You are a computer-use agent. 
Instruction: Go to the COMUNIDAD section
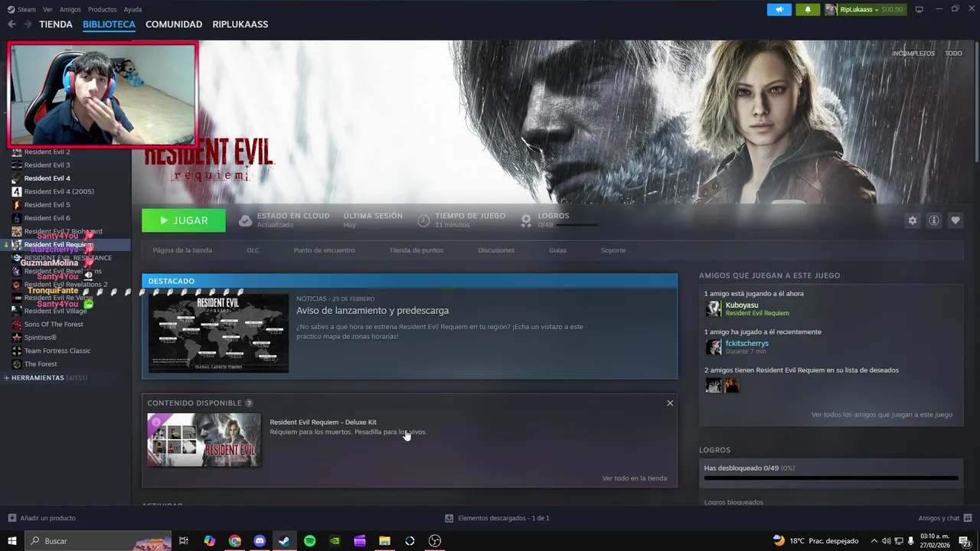coord(174,24)
